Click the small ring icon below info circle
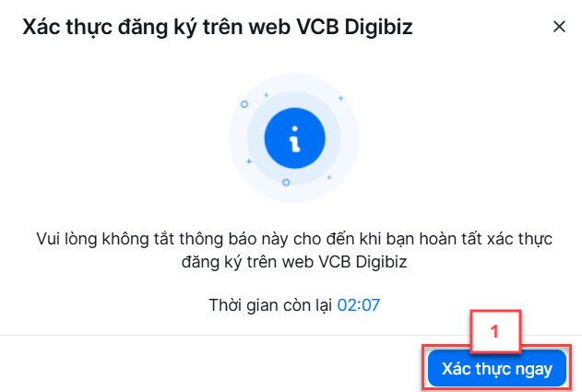Screen dimensions: 582x392 click(286, 183)
